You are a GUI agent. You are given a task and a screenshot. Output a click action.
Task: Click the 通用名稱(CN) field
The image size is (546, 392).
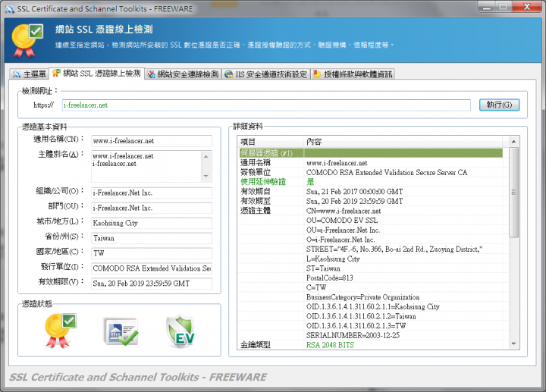[x=152, y=140]
